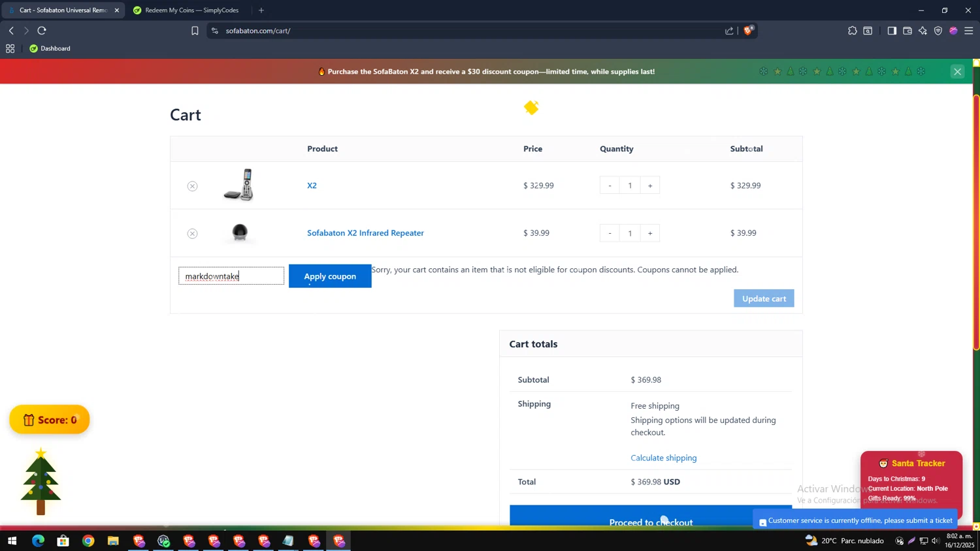Screen dimensions: 980x551
Task: Open Brave Wallet icon
Action: pos(907,31)
